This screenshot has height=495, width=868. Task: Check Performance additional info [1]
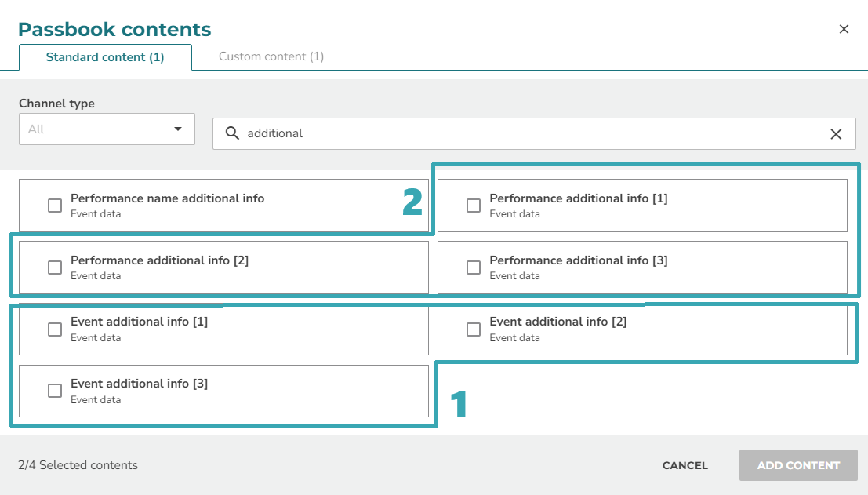coord(474,206)
